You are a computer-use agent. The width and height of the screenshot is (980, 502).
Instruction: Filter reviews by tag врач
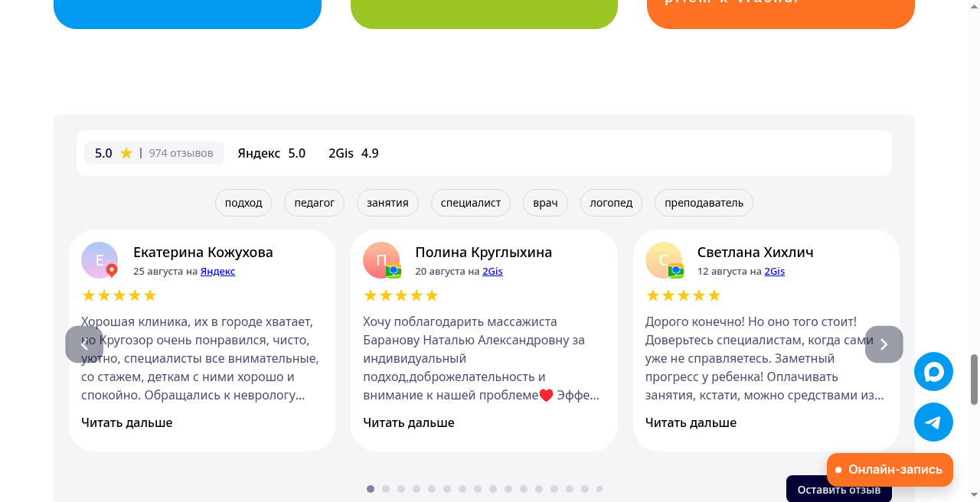(545, 203)
